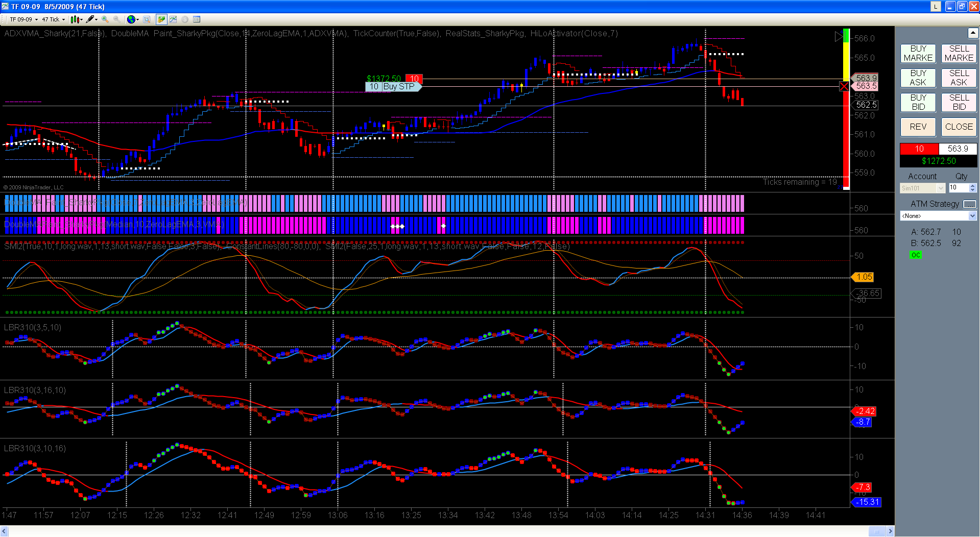
Task: Click the BUY MARKET button
Action: coord(918,54)
